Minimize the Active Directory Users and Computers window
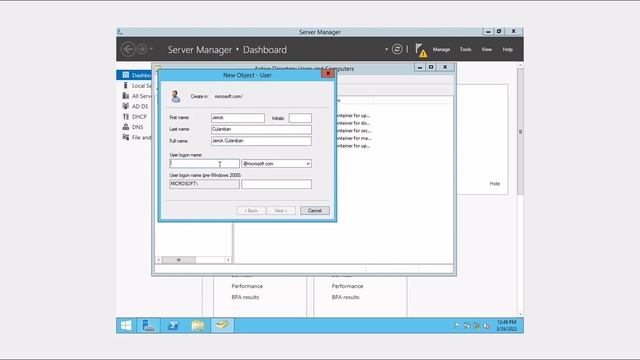 pos(420,67)
